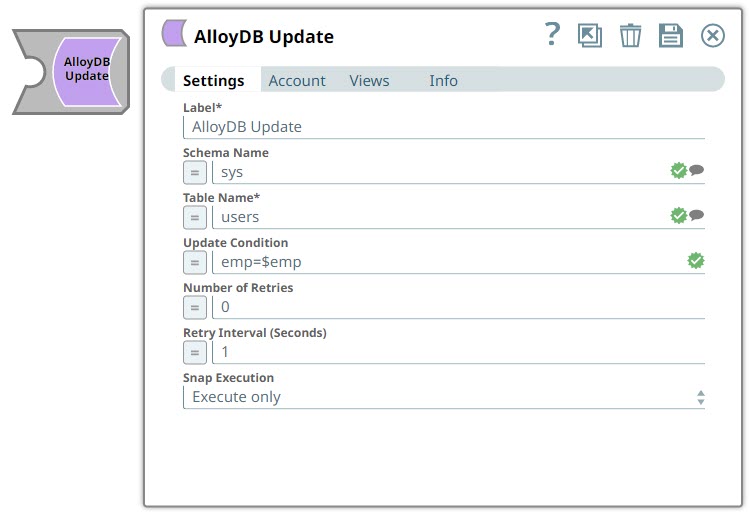This screenshot has height=518, width=750.
Task: Enable expression for Number of Retries
Action: (195, 307)
